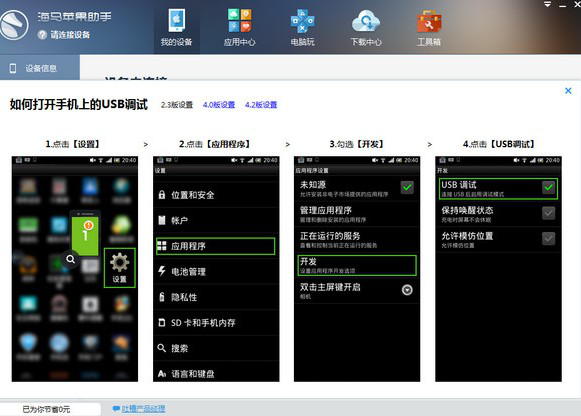The height and width of the screenshot is (416, 581).
Task: Click the seahorse app logo
Action: (x=14, y=25)
